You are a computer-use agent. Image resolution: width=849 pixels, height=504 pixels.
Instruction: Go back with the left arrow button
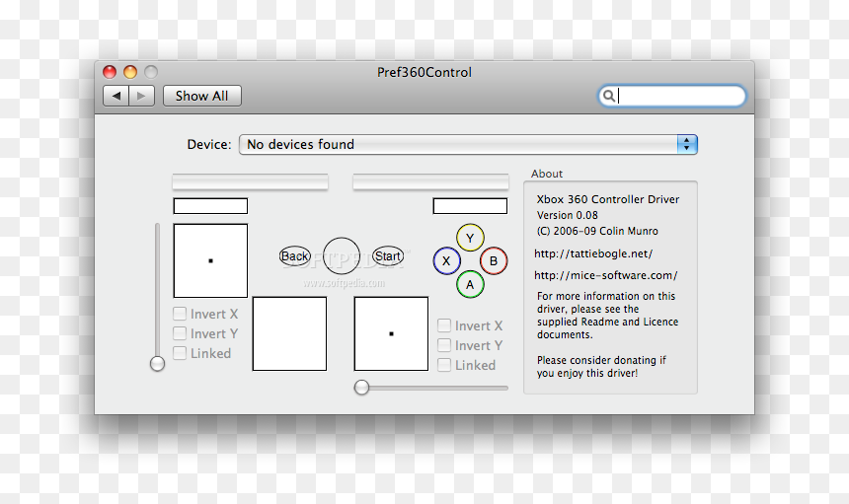(x=116, y=96)
